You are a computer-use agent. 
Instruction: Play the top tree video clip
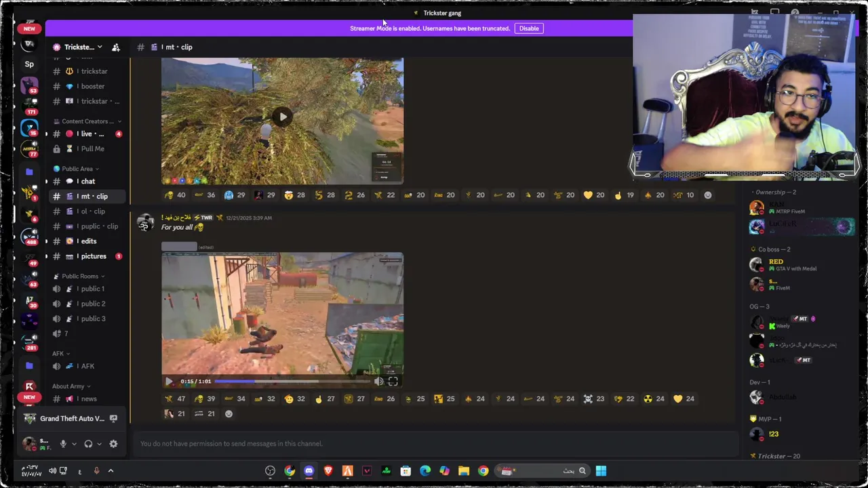pos(283,117)
